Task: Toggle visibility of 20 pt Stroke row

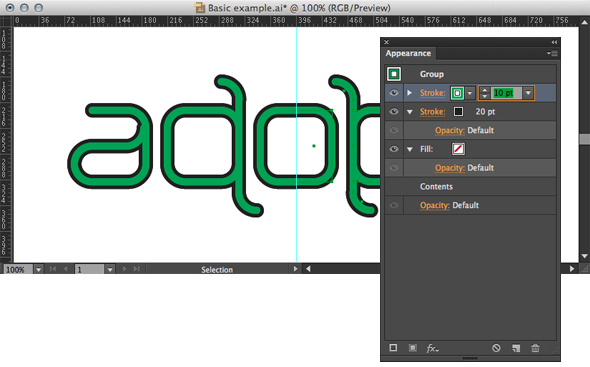Action: pos(394,111)
